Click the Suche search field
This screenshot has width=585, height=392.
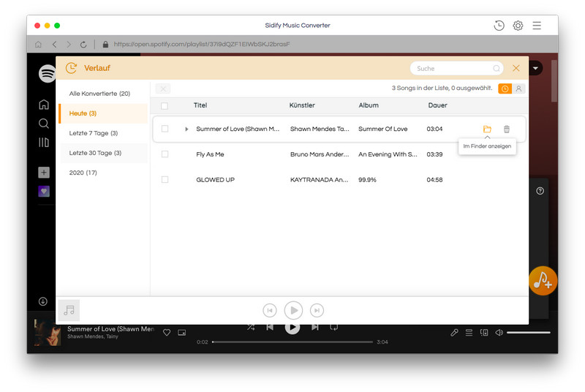click(456, 68)
